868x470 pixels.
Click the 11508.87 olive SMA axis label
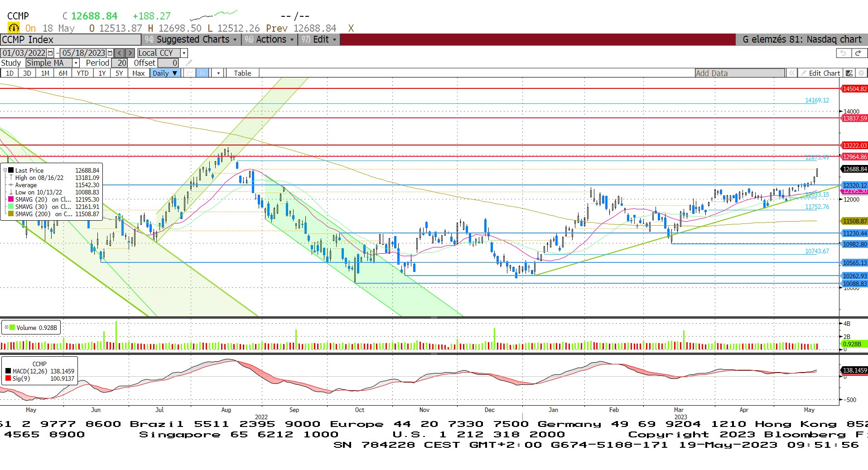pyautogui.click(x=854, y=221)
